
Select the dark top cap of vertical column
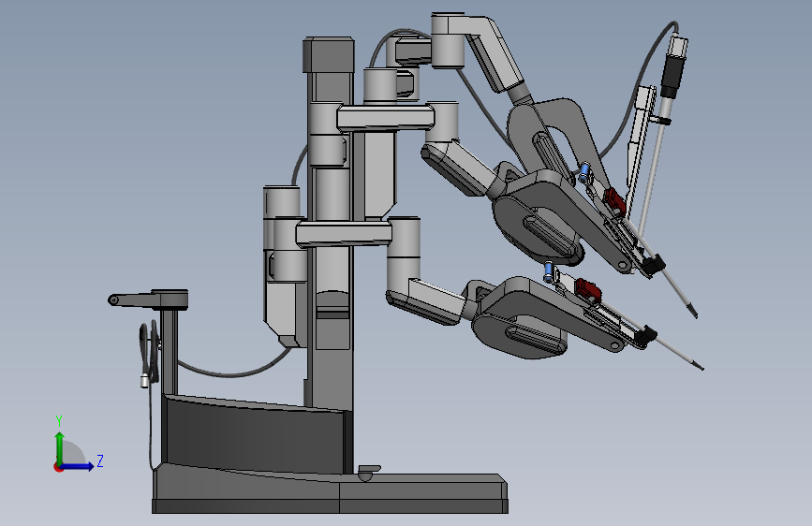point(329,54)
